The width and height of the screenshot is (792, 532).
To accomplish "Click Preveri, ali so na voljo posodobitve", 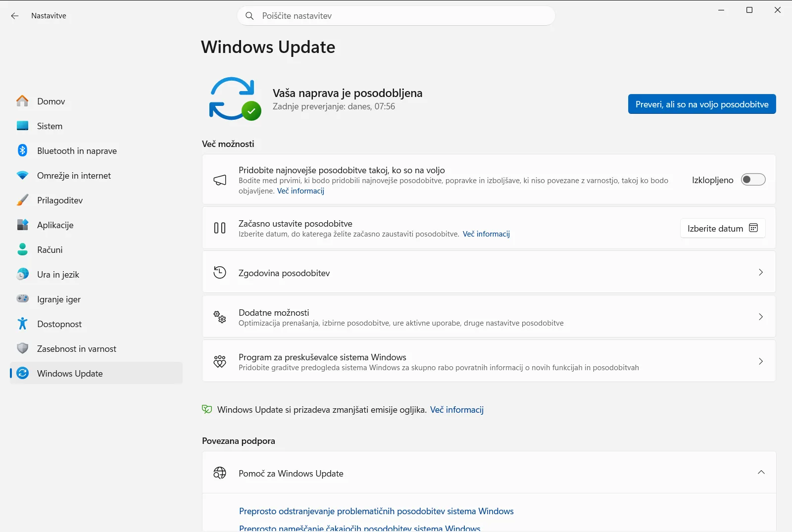I will point(702,104).
